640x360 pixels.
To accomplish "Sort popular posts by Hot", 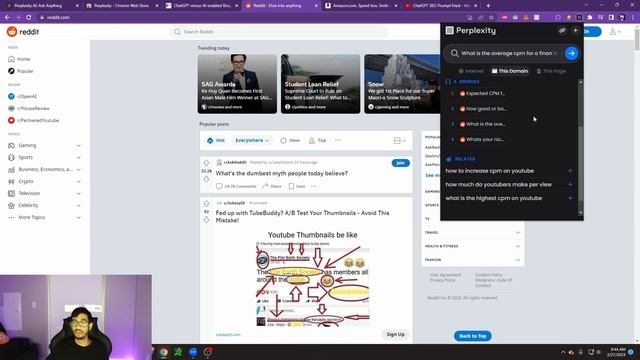I will [216, 140].
